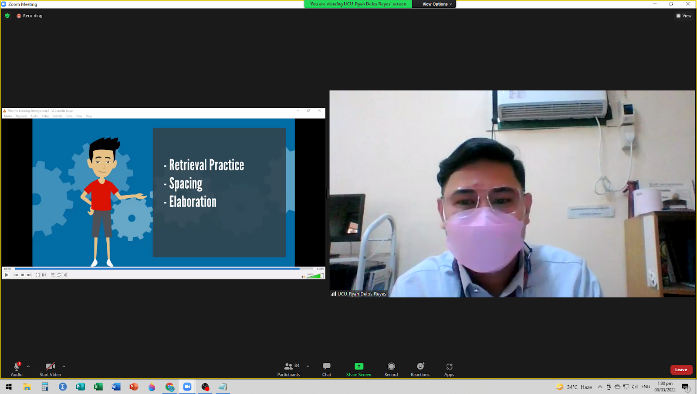
Task: Open the taskbar clock and date
Action: click(665, 386)
